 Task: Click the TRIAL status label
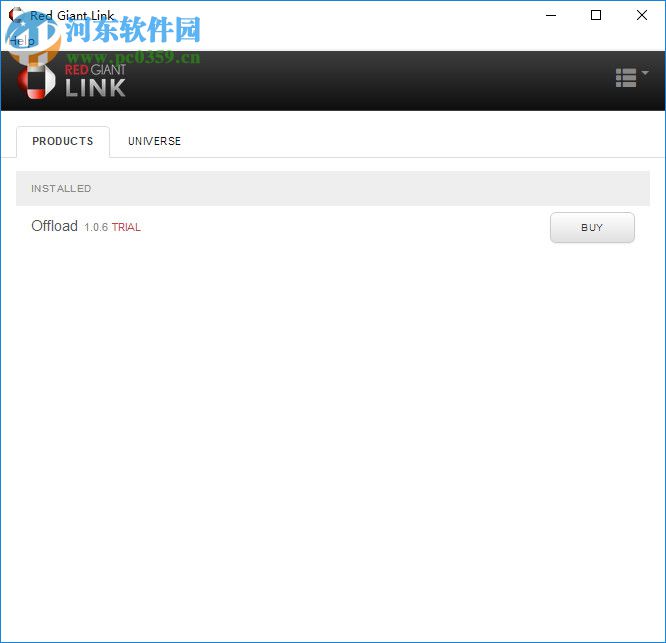126,227
